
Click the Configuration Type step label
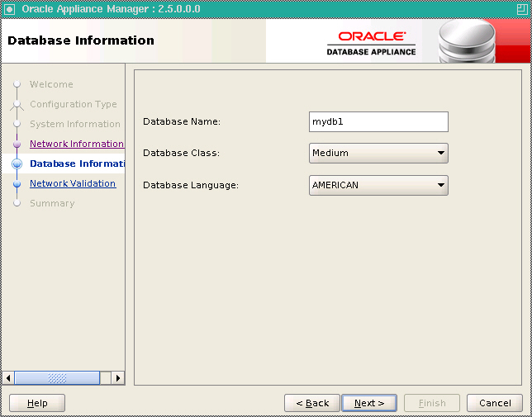pos(74,104)
